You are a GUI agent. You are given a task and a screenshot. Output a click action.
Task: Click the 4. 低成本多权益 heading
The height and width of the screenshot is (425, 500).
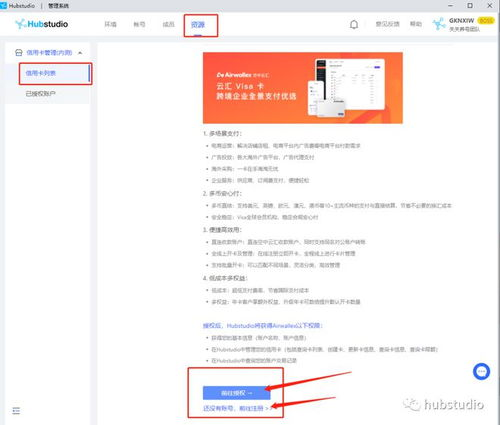[225, 278]
